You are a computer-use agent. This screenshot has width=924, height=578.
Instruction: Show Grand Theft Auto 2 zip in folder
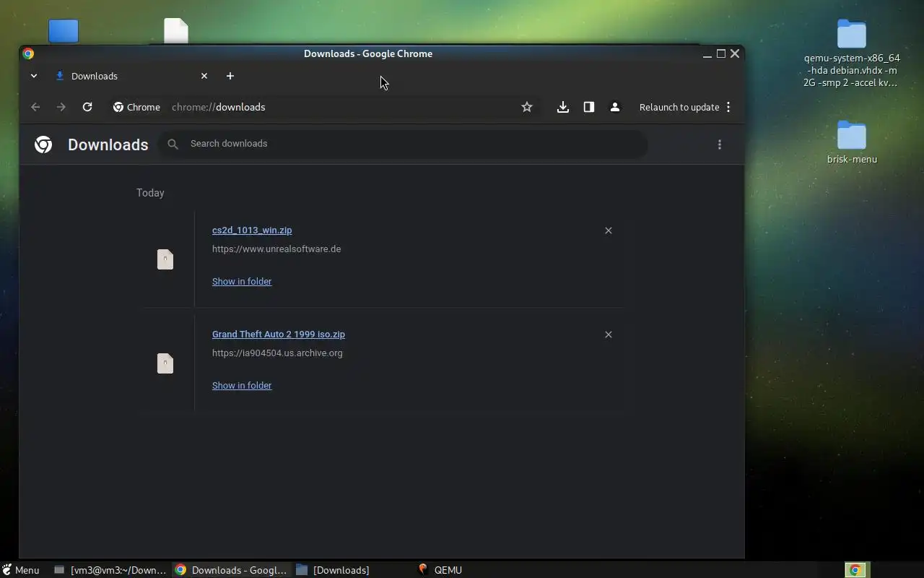[x=242, y=385]
